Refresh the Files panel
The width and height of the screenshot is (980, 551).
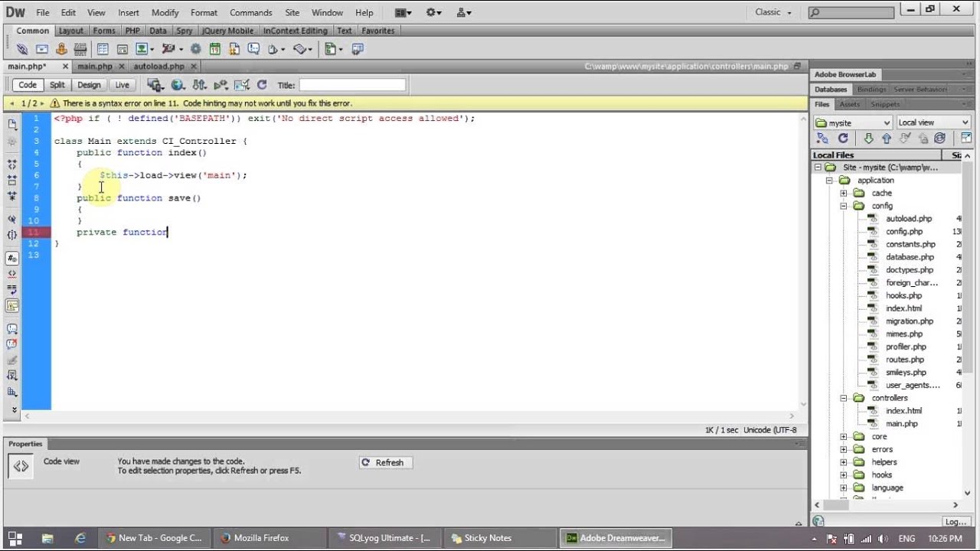point(843,139)
